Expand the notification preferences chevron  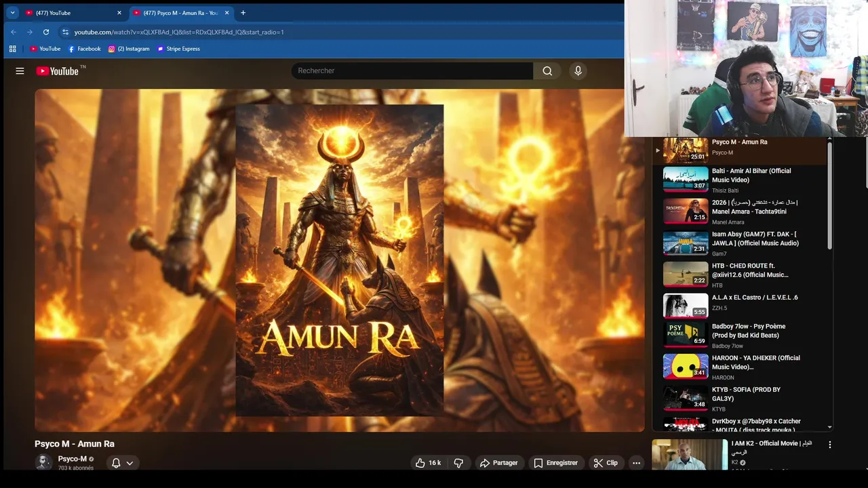point(130,463)
